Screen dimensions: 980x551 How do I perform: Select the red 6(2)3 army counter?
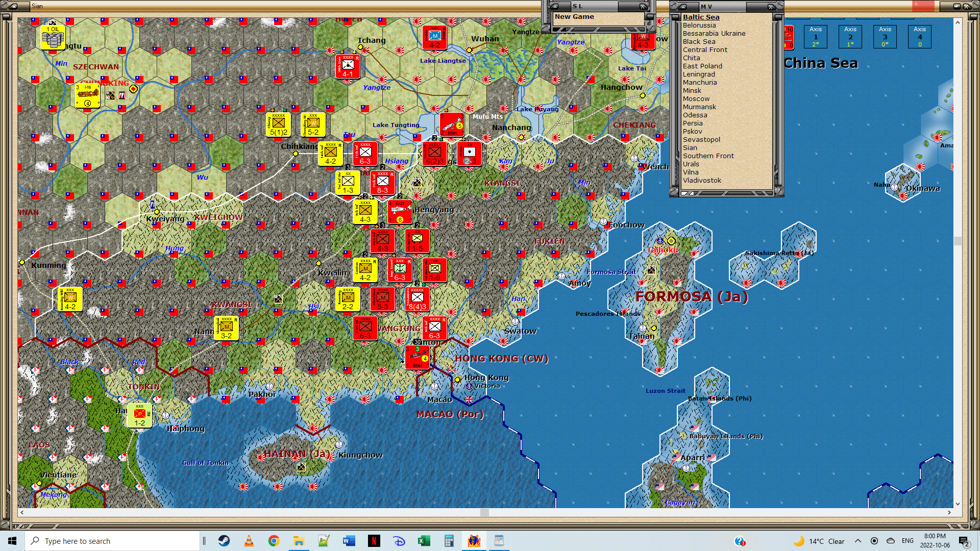(434, 154)
